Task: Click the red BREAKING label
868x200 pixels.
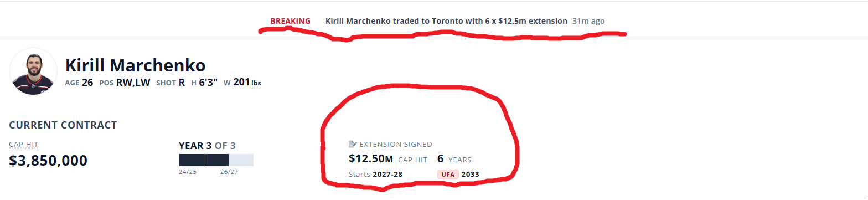Action: tap(290, 21)
